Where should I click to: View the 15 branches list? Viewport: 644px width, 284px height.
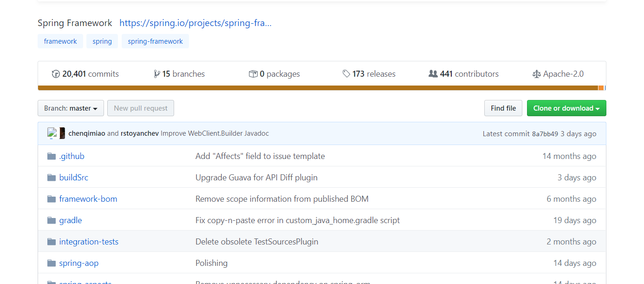coord(179,74)
